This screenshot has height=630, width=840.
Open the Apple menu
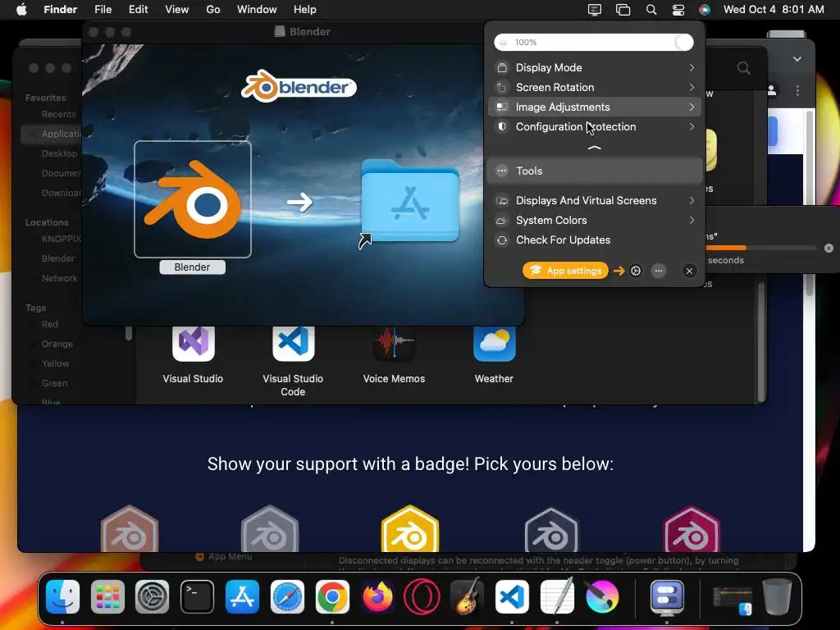[x=21, y=10]
